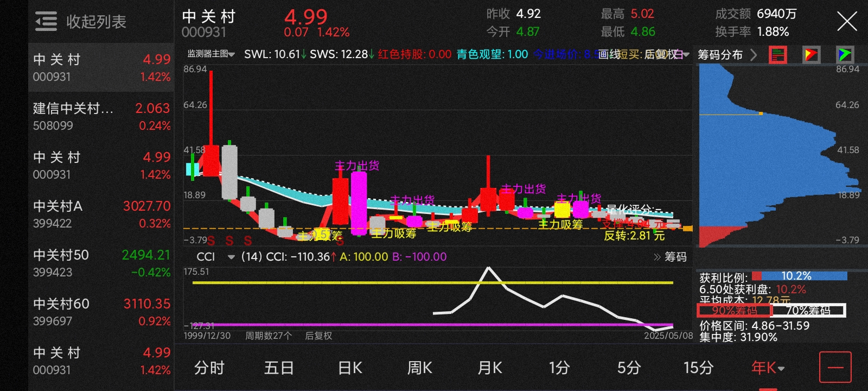The width and height of the screenshot is (868, 391).
Task: Switch to the 分时 tab
Action: 209,368
